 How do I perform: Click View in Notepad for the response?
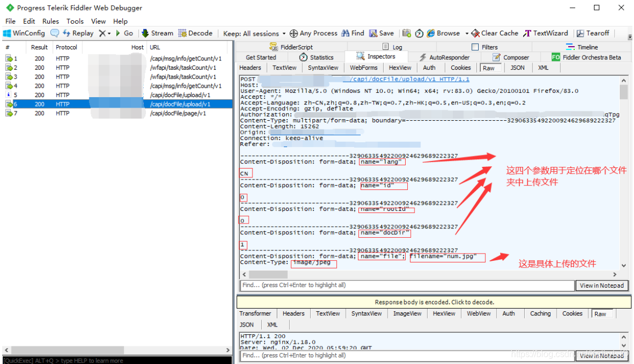[x=602, y=356]
